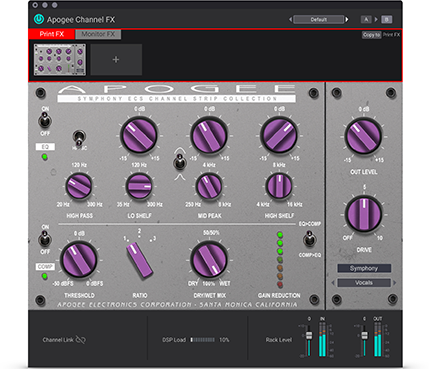
Task: Flip the EQ>COMP order switch
Action: coord(309,239)
